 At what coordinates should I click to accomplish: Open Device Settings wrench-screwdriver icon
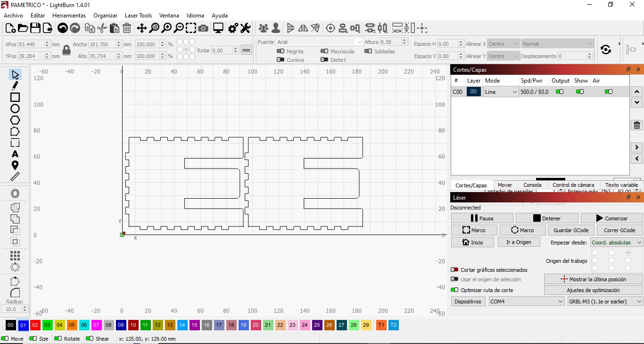pyautogui.click(x=245, y=28)
